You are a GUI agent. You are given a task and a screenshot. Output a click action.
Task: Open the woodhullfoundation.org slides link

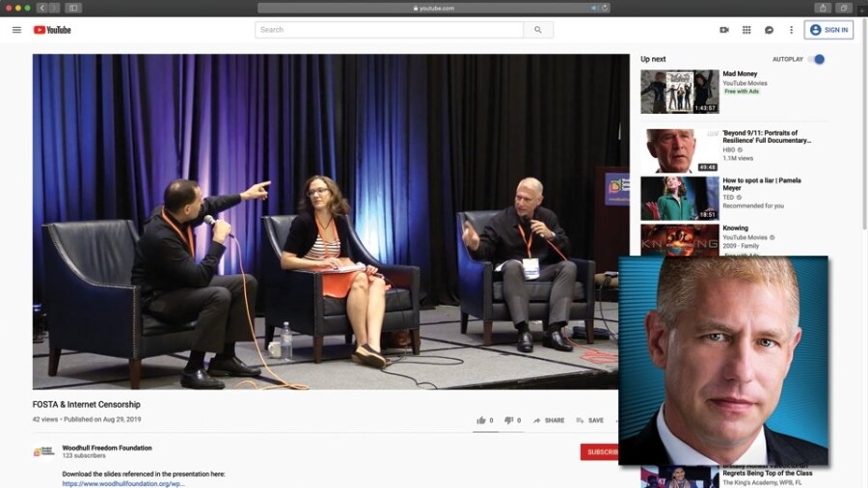(x=123, y=483)
